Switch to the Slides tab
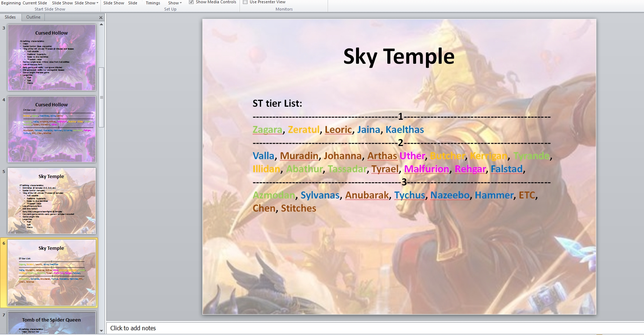 tap(10, 17)
